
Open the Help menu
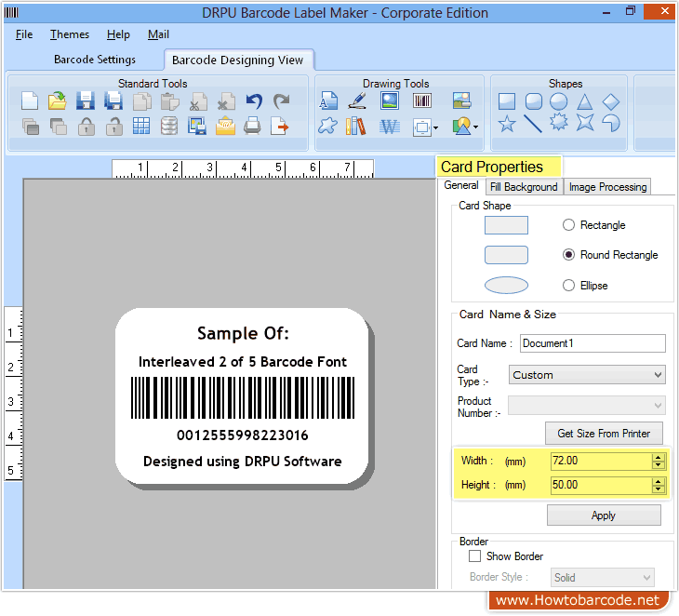tap(118, 34)
